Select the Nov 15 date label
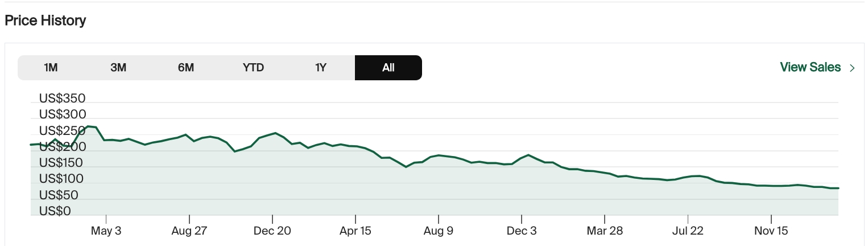 [x=771, y=231]
